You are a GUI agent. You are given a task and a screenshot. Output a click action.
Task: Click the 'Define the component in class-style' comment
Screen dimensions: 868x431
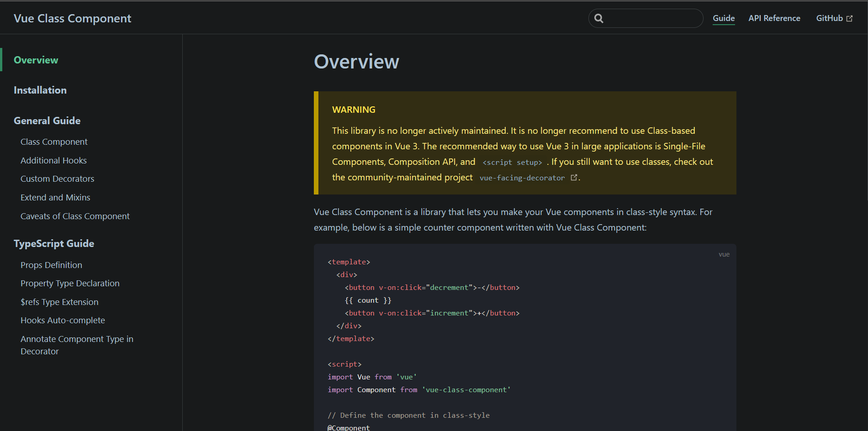pos(408,415)
